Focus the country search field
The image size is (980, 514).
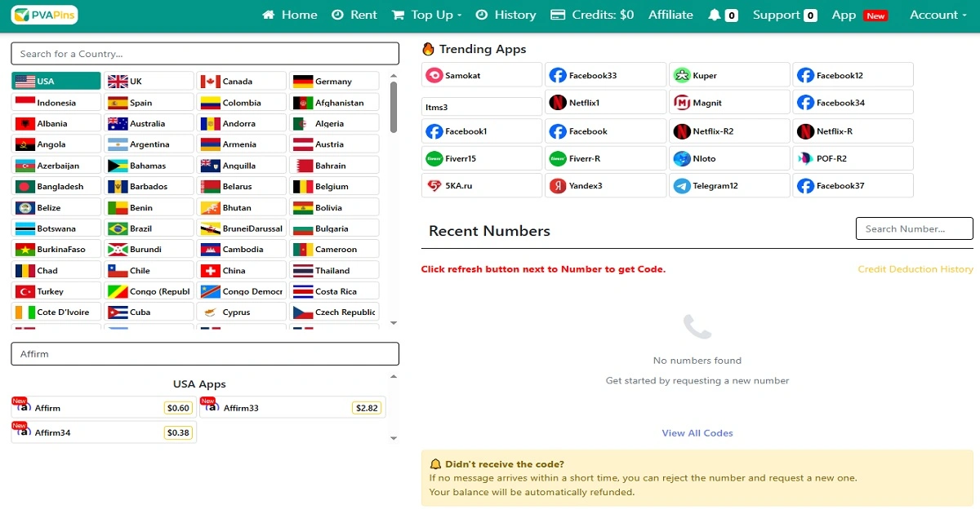coord(205,54)
